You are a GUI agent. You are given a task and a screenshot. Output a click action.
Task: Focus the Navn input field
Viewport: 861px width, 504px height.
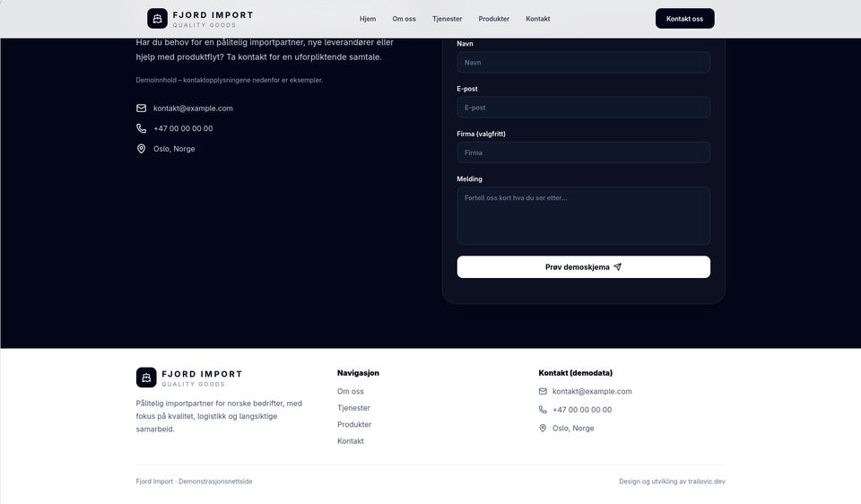[x=584, y=62]
